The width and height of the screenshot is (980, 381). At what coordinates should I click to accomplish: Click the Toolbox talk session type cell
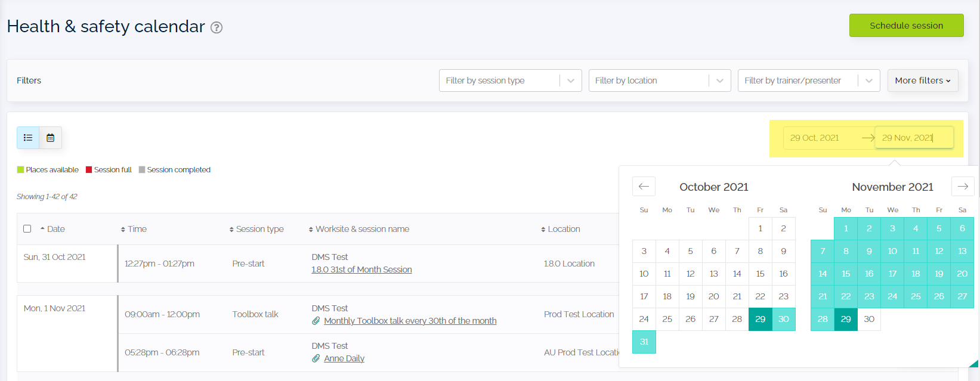point(255,314)
